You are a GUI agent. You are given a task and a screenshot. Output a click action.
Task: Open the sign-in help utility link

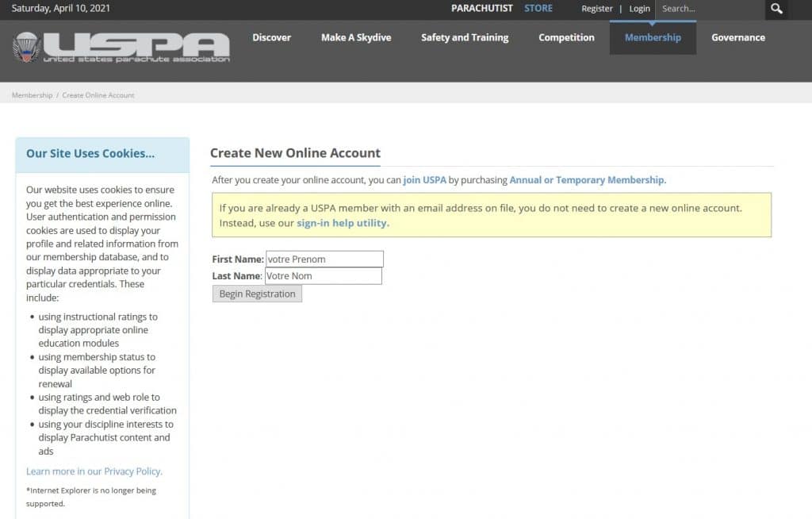[x=343, y=223]
